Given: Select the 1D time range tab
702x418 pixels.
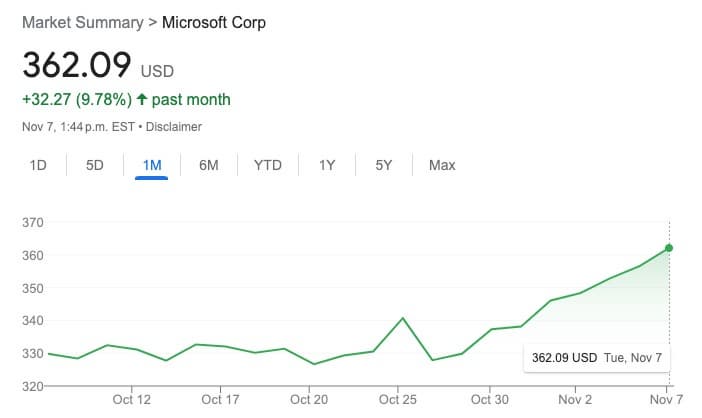Looking at the screenshot, I should coord(38,165).
